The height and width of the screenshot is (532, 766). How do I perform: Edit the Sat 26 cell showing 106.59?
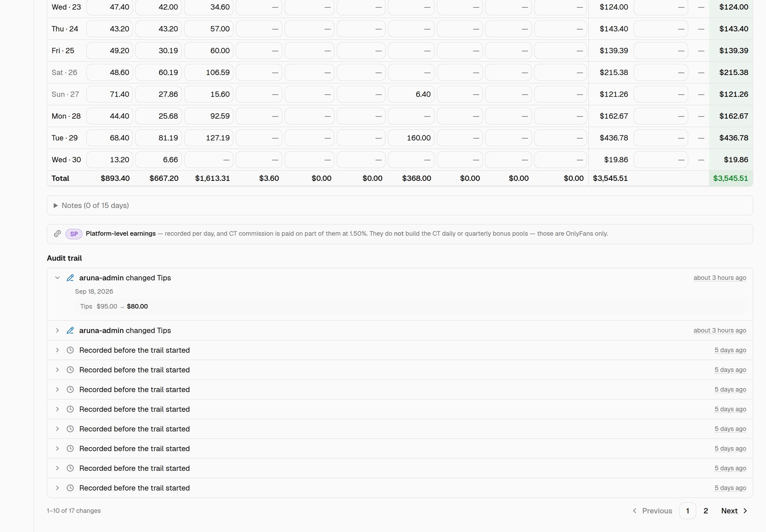(209, 73)
